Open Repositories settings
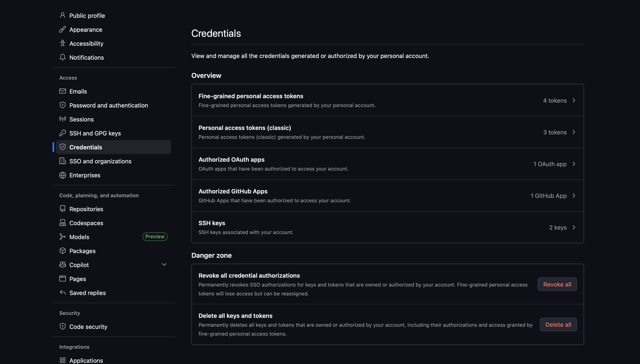640x364 pixels. tap(113, 209)
